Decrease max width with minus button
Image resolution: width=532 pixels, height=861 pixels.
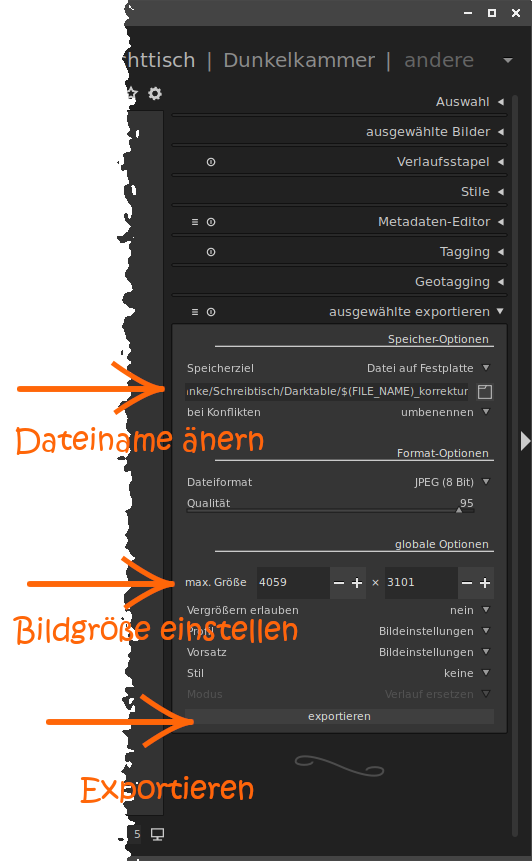pos(339,583)
